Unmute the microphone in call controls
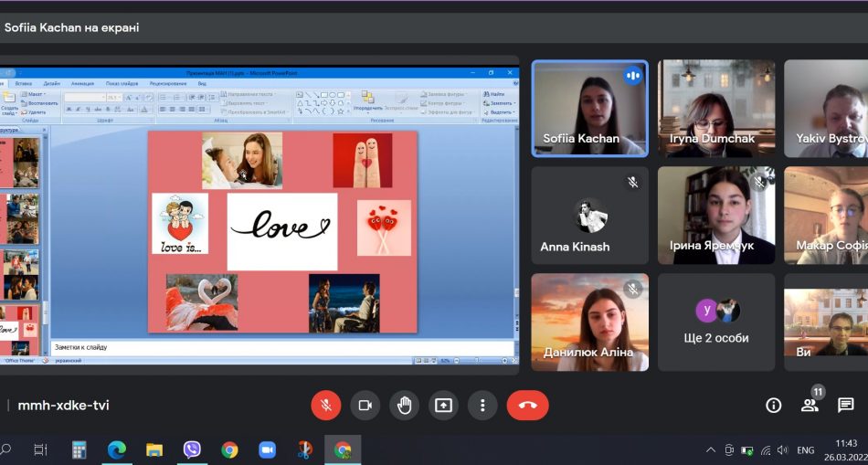 click(325, 405)
